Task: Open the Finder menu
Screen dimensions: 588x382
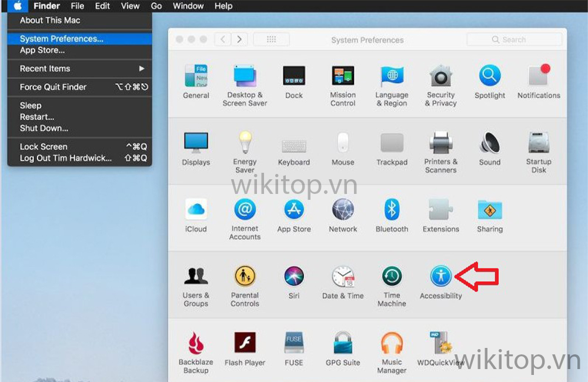Action: [46, 6]
